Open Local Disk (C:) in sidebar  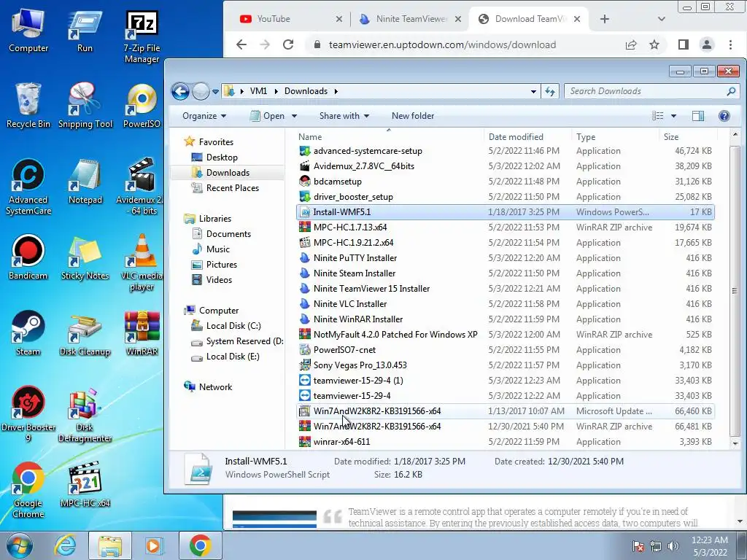point(233,326)
